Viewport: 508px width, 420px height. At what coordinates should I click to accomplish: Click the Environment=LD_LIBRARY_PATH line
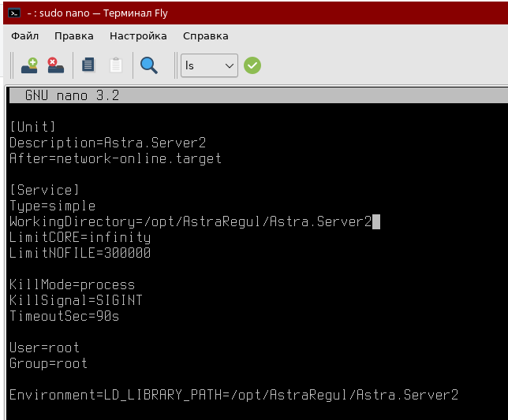233,395
